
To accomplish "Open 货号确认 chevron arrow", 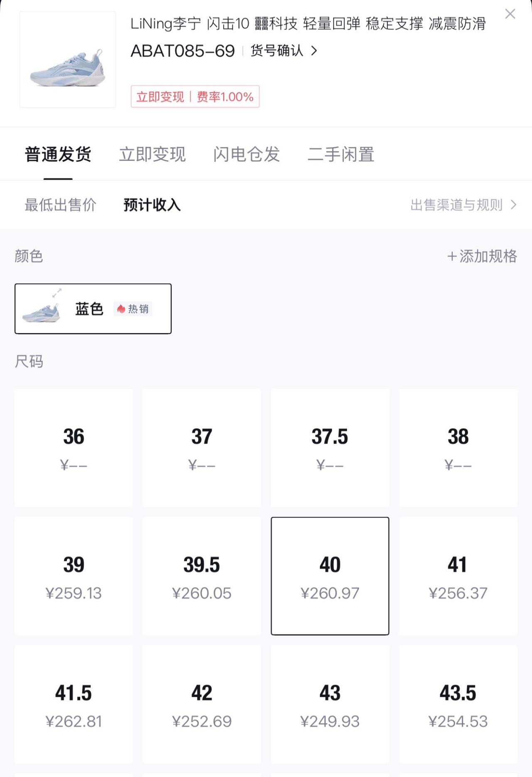I will pyautogui.click(x=314, y=51).
